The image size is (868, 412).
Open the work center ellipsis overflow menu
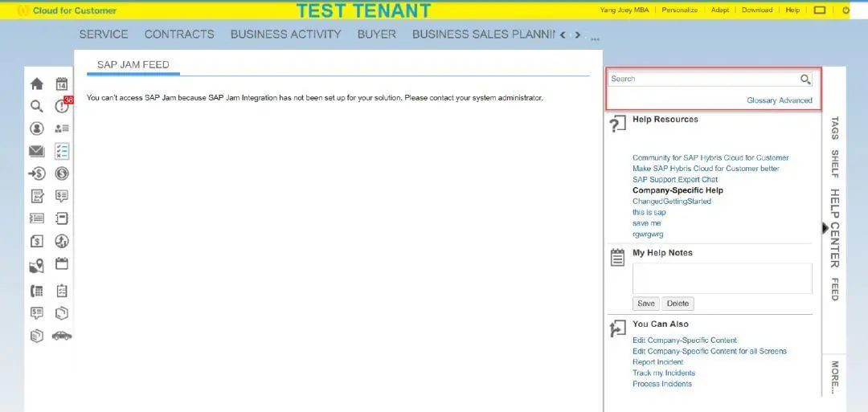click(x=595, y=40)
